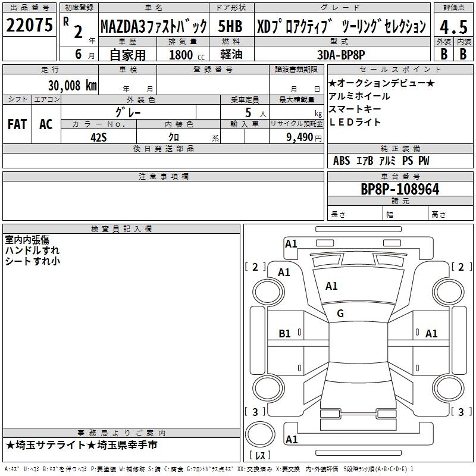Screen dimensions: 476x476
Task: Click door type value 5HB
Action: (x=230, y=26)
